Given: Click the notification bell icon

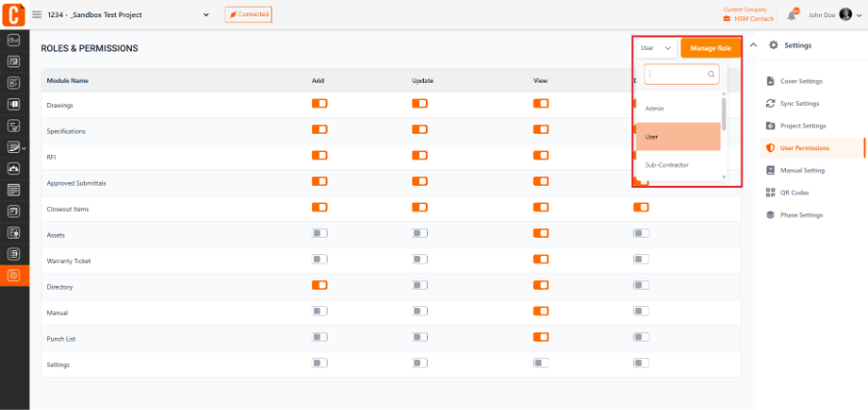Looking at the screenshot, I should (x=792, y=15).
